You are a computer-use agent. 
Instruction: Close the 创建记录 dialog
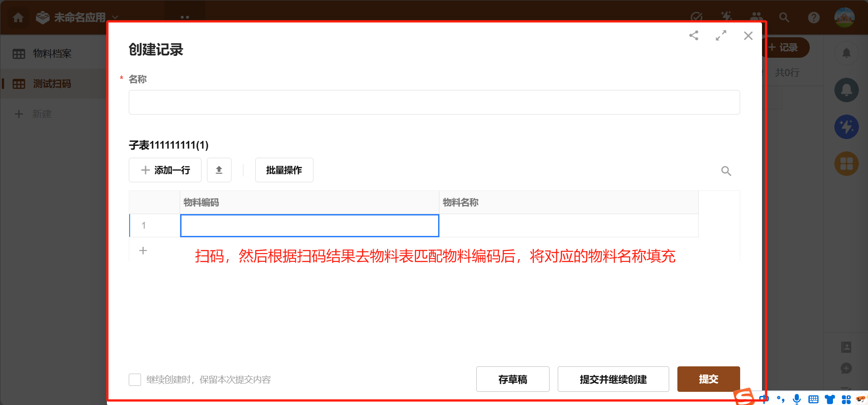[748, 35]
